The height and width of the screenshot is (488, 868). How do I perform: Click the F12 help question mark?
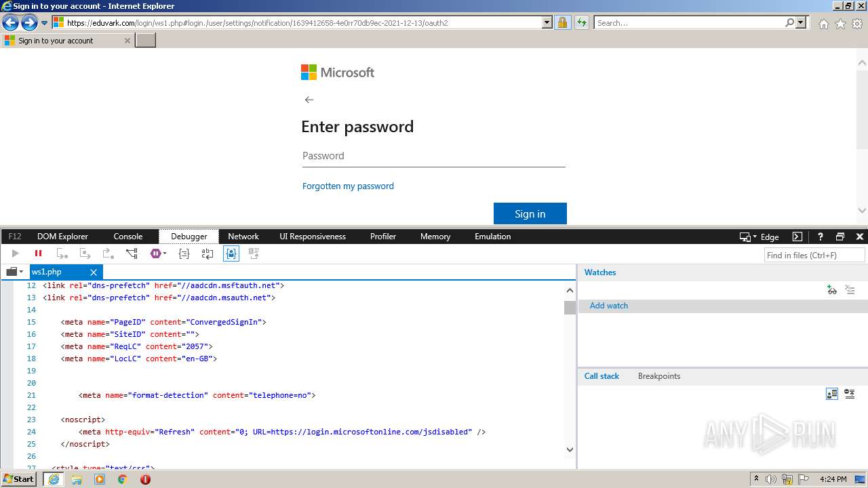[x=820, y=237]
